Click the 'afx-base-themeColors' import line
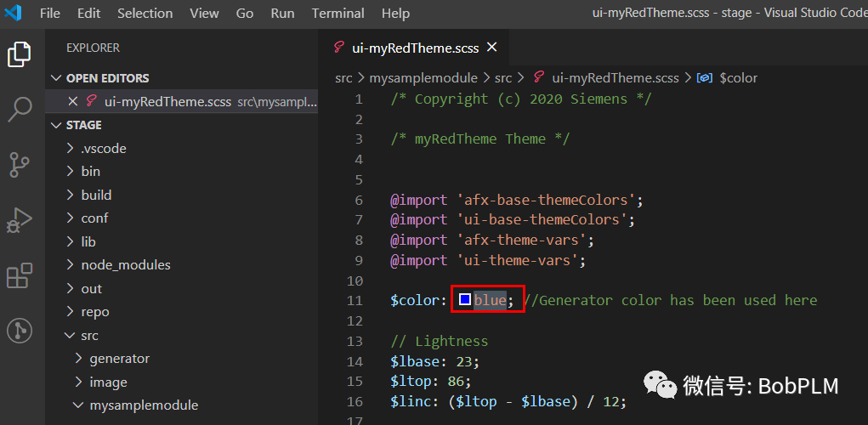The height and width of the screenshot is (425, 868). tap(517, 200)
